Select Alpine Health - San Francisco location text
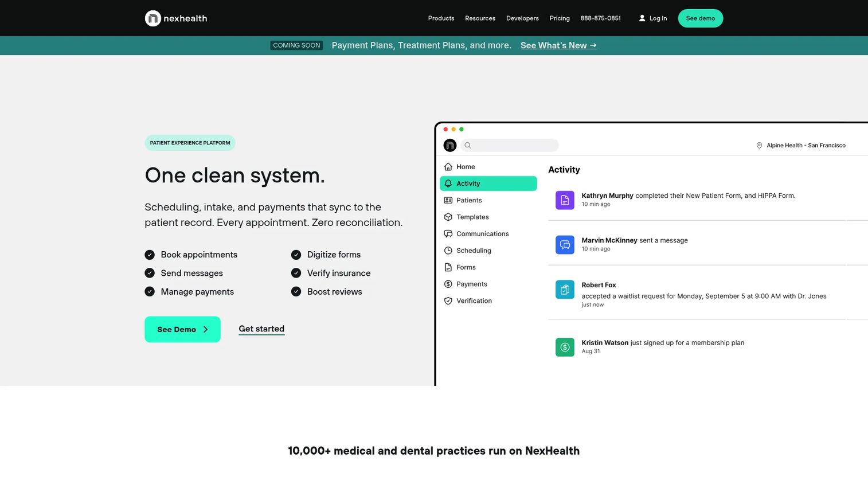 click(806, 146)
